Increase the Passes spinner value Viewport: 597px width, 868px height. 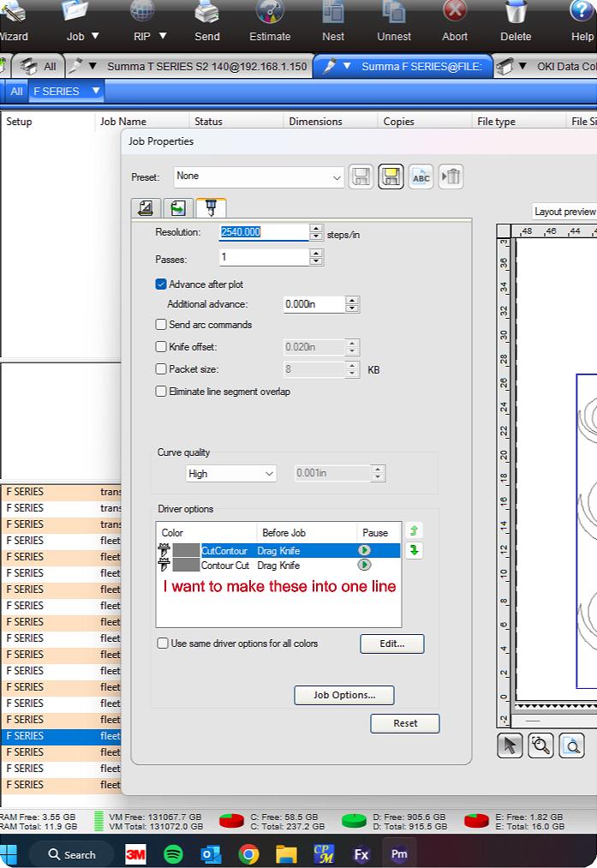click(316, 253)
